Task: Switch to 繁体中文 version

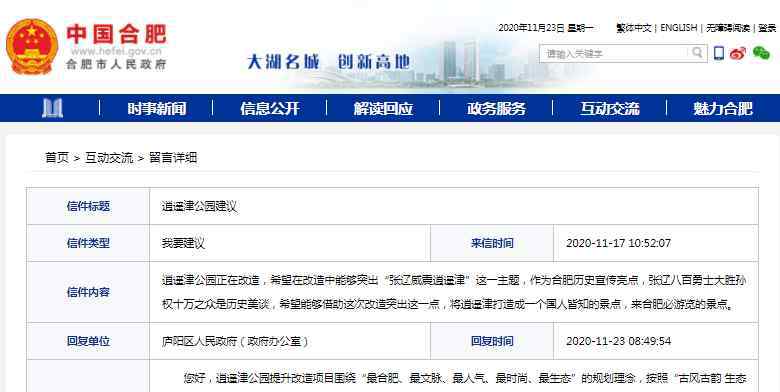Action: pyautogui.click(x=634, y=28)
